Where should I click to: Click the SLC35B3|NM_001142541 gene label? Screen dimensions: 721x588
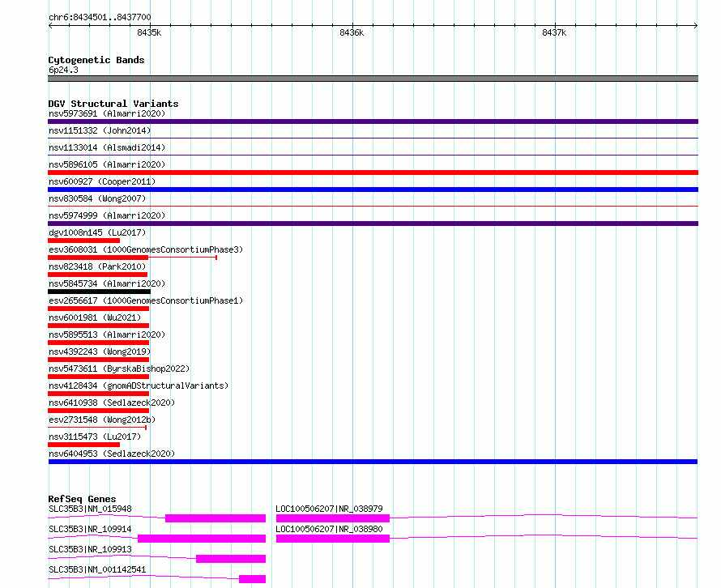pos(97,569)
